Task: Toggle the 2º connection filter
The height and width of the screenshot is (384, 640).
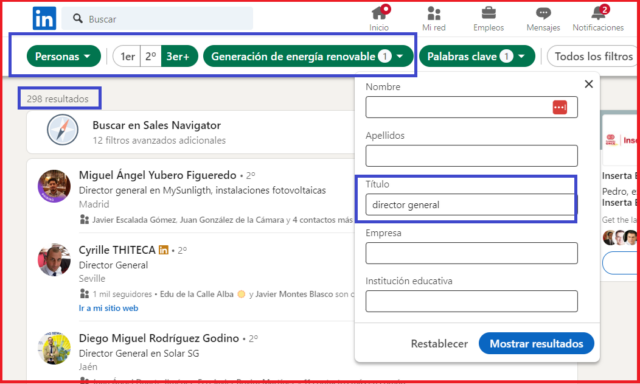Action: (151, 56)
